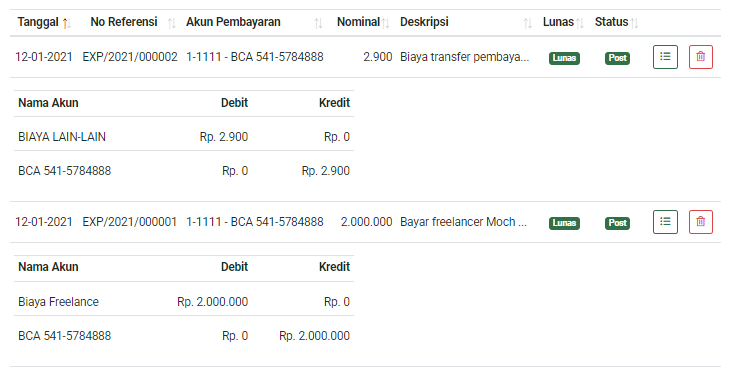Sort by Akun Pembayaran column arrows

(x=318, y=23)
